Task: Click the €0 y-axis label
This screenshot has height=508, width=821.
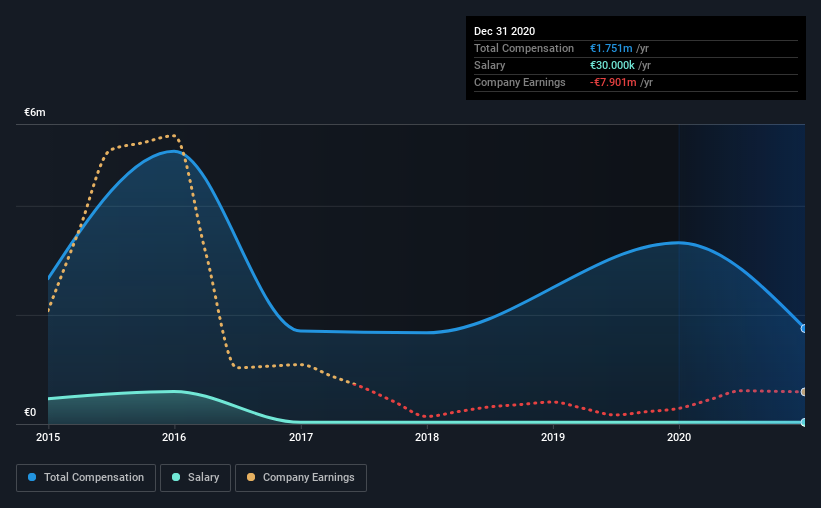Action: coord(30,412)
